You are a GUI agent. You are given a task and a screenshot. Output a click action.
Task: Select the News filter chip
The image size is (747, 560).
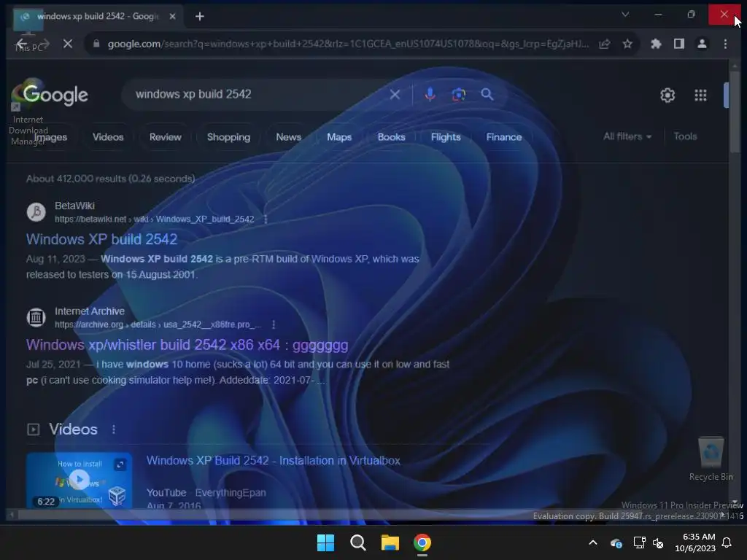pos(289,137)
